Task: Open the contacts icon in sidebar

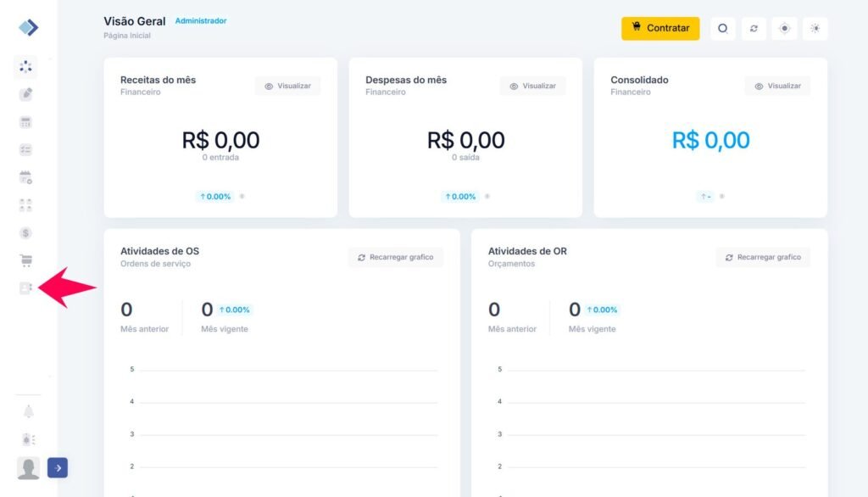Action: (x=26, y=288)
